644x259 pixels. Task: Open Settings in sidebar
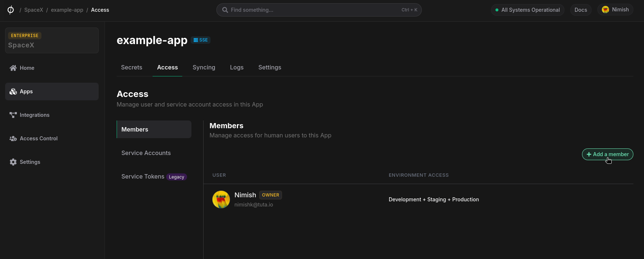point(52,162)
